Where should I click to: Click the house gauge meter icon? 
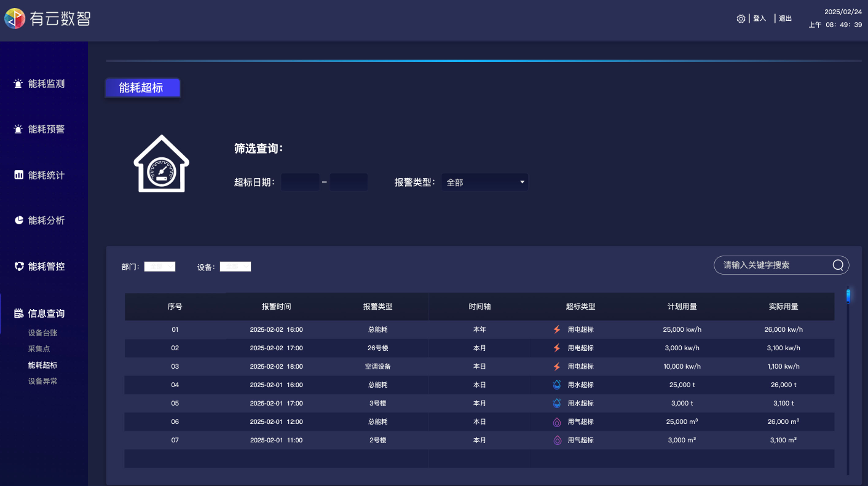[162, 164]
